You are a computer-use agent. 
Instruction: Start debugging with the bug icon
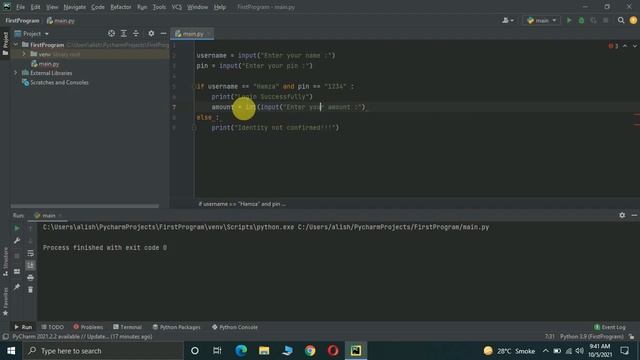(x=581, y=20)
